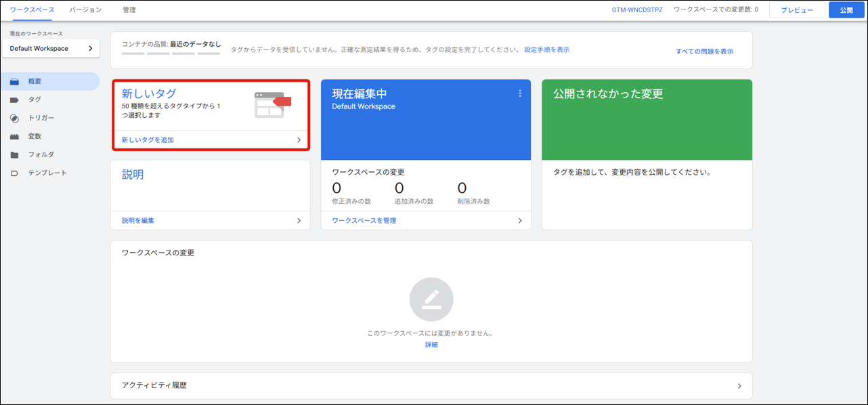Click pencil icon in ワークスペースの変更 panel

click(x=431, y=299)
